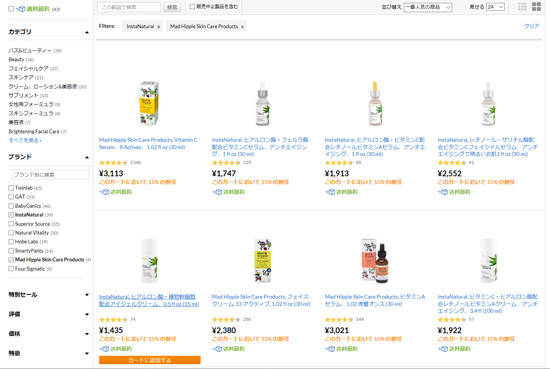
Task: Switch to grid view layout icon
Action: tap(536, 7)
